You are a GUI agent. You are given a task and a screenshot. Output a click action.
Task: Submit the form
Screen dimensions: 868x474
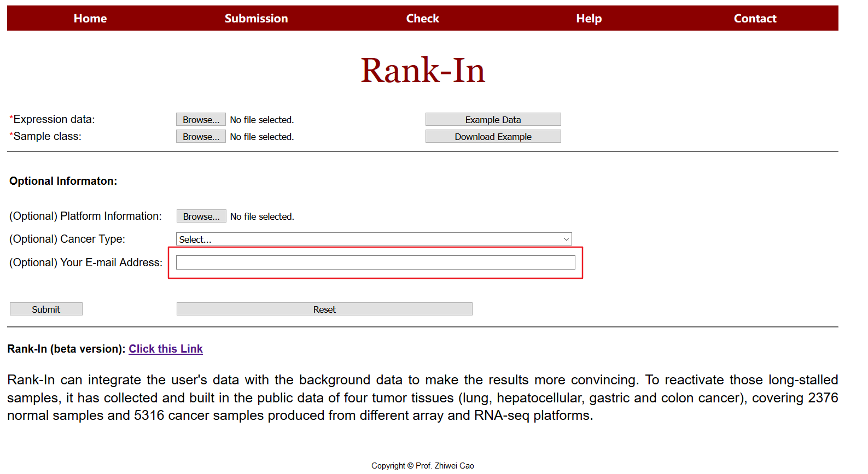tap(46, 309)
